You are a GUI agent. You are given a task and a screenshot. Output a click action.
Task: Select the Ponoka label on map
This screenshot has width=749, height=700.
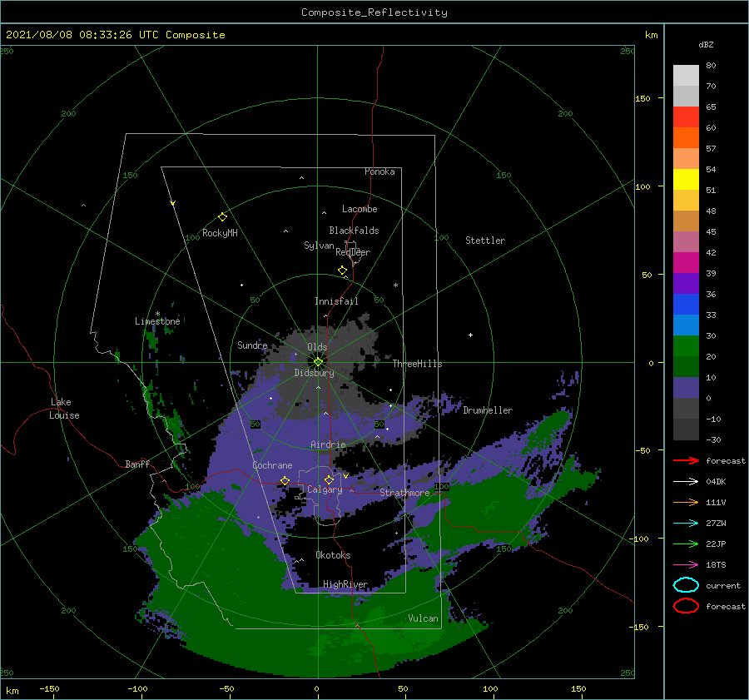click(x=379, y=171)
